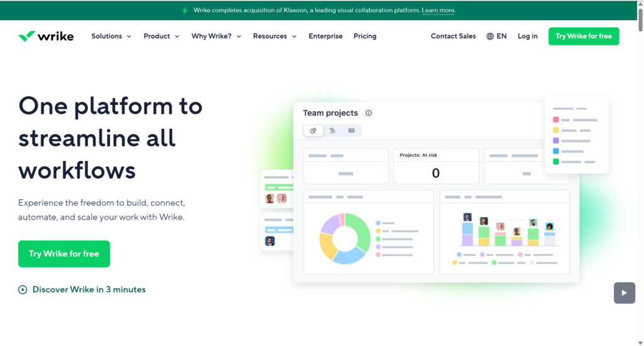Go to the Enterprise page

coord(325,36)
